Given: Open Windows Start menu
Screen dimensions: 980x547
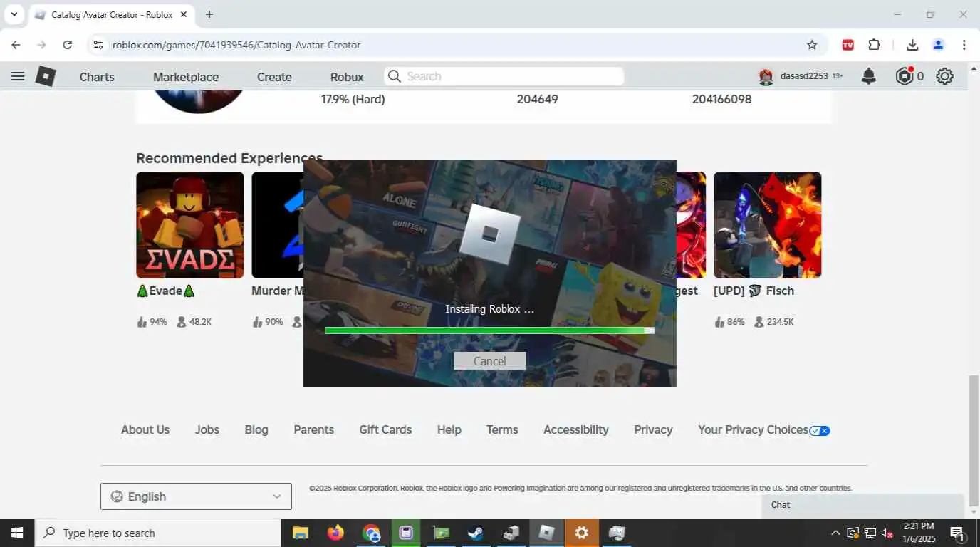Looking at the screenshot, I should tap(17, 533).
